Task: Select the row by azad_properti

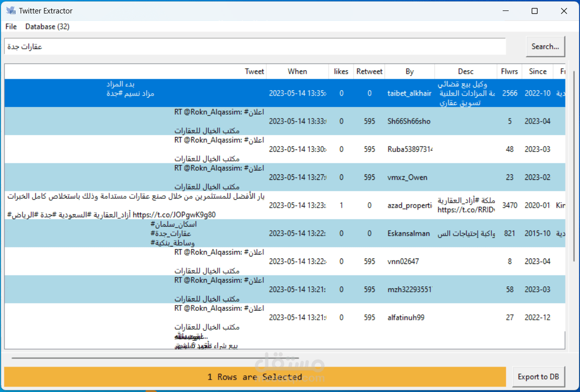Action: click(285, 205)
